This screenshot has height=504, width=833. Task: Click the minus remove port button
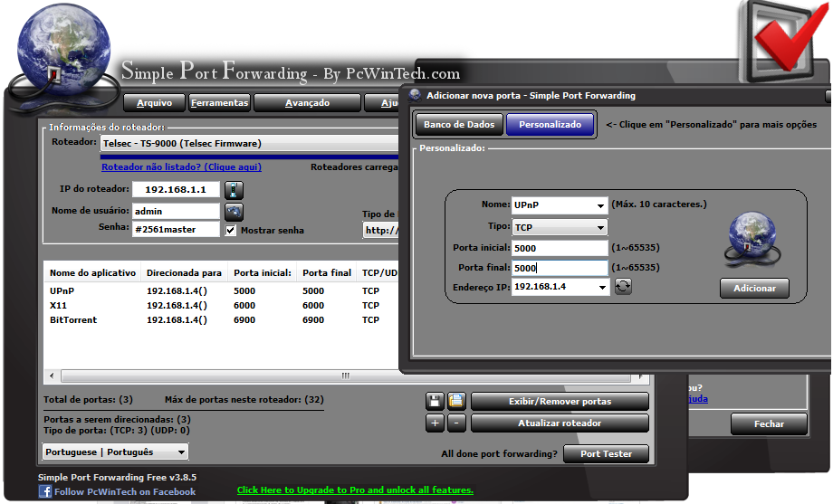456,423
